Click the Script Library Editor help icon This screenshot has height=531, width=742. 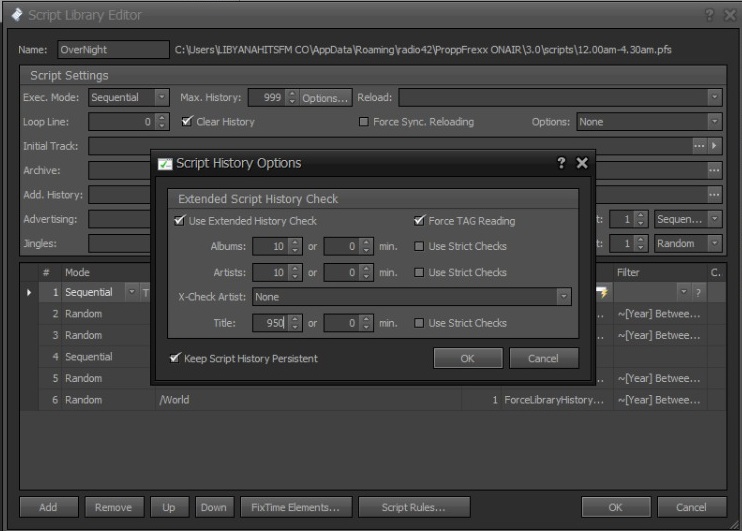click(709, 15)
